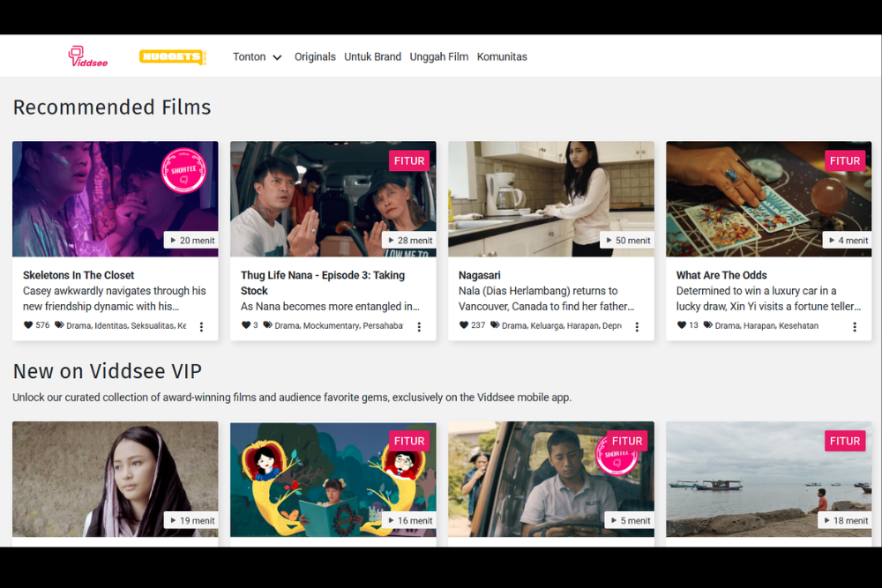Open the What Are The Odds thumbnail
Image resolution: width=882 pixels, height=588 pixels.
click(769, 199)
